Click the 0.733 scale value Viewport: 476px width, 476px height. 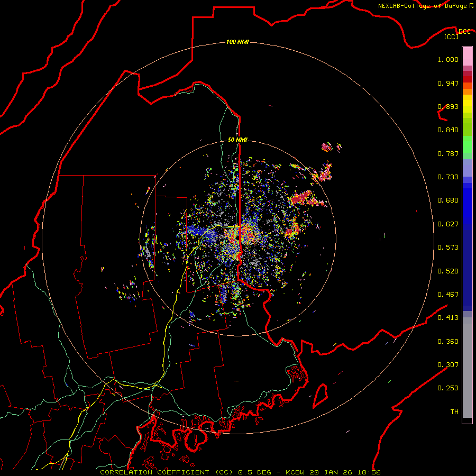pyautogui.click(x=448, y=177)
